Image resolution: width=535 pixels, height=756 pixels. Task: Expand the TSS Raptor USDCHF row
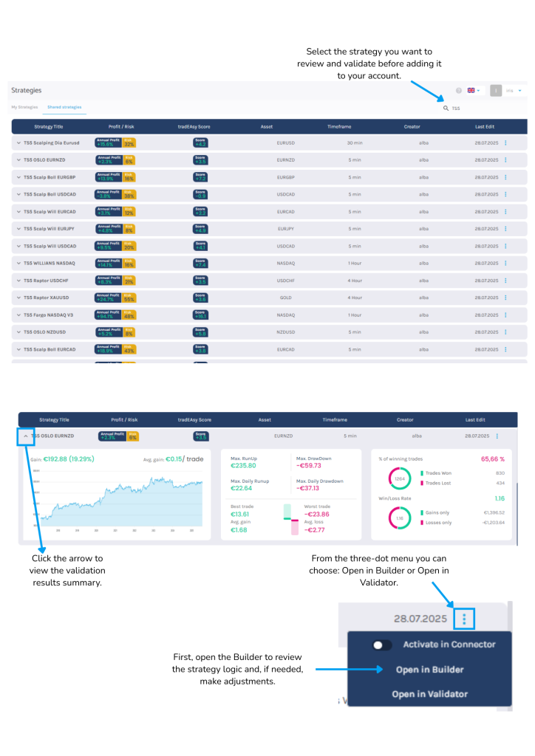[18, 281]
